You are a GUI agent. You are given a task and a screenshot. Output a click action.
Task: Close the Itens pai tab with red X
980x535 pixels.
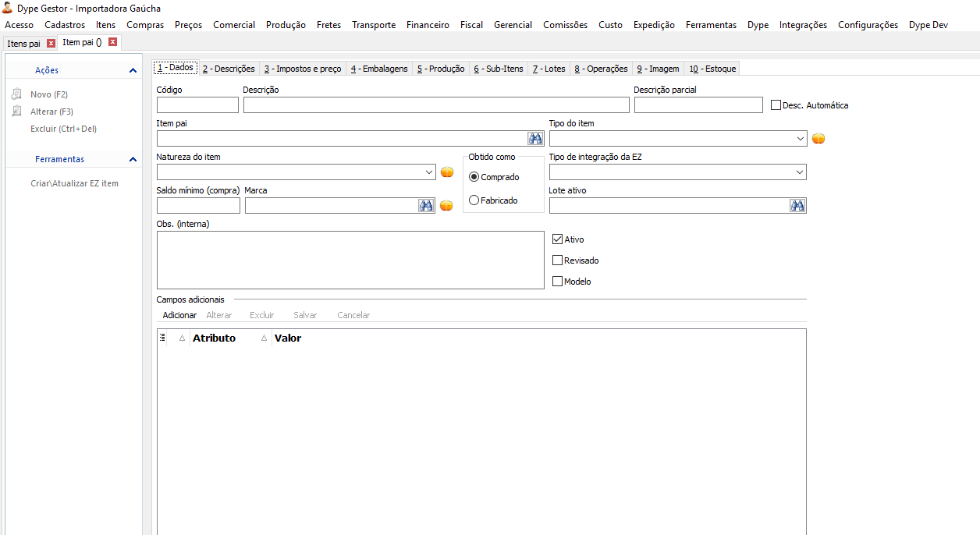[51, 43]
